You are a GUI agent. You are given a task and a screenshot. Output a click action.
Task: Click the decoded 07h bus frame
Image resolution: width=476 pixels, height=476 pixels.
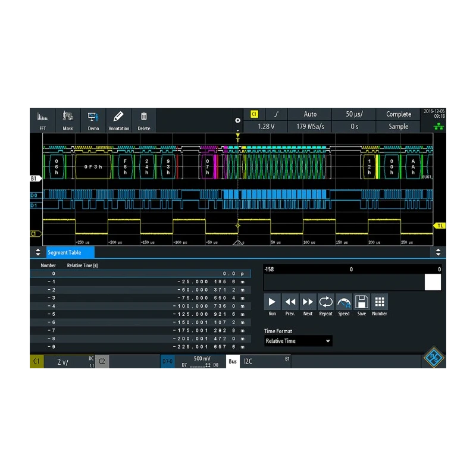[208, 167]
